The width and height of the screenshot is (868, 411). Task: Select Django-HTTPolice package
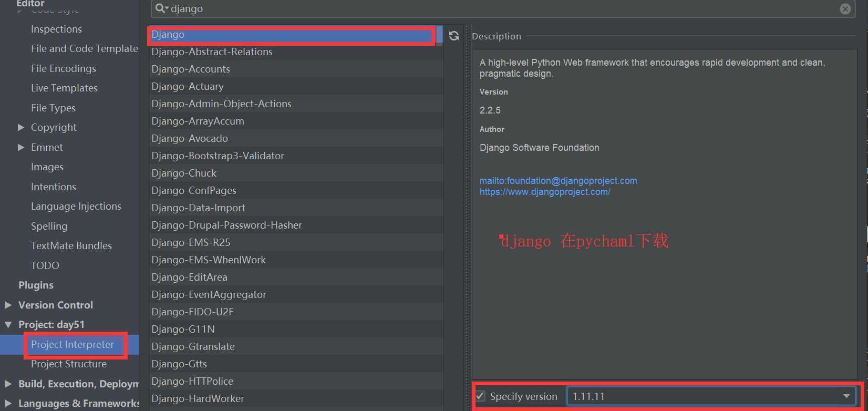pos(296,381)
